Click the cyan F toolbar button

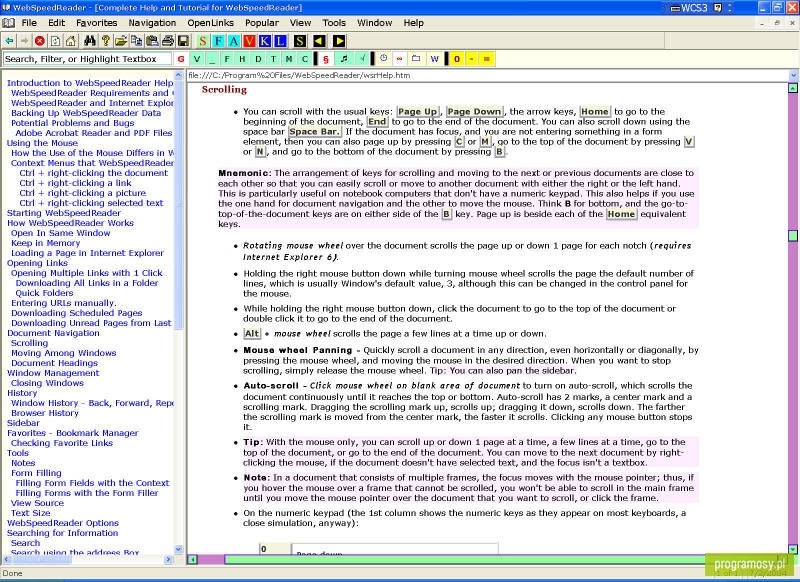click(218, 41)
